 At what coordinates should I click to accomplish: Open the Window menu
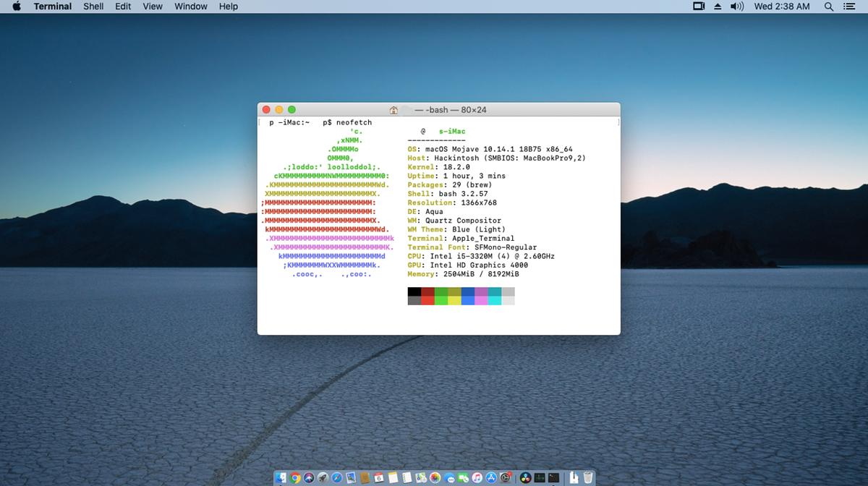[191, 7]
